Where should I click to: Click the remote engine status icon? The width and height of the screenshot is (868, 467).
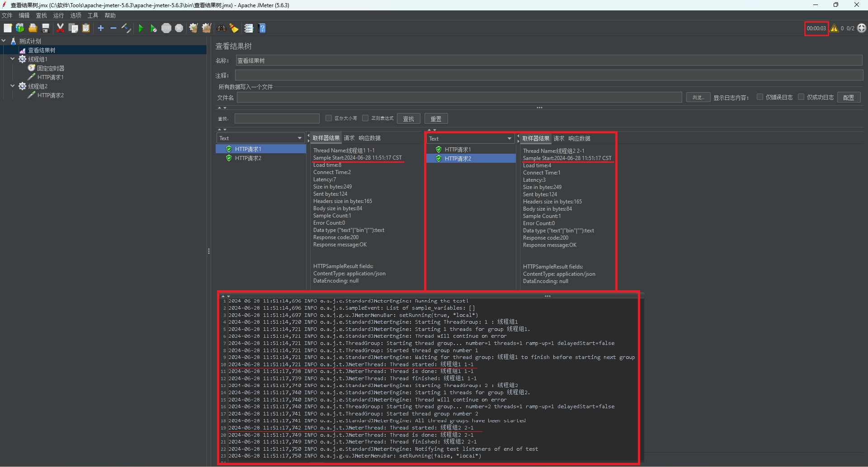862,28
